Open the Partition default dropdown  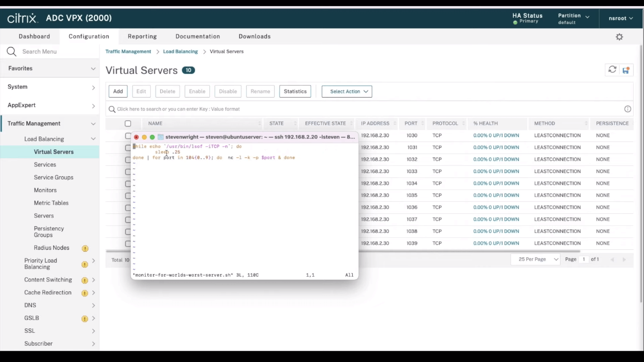(x=574, y=18)
